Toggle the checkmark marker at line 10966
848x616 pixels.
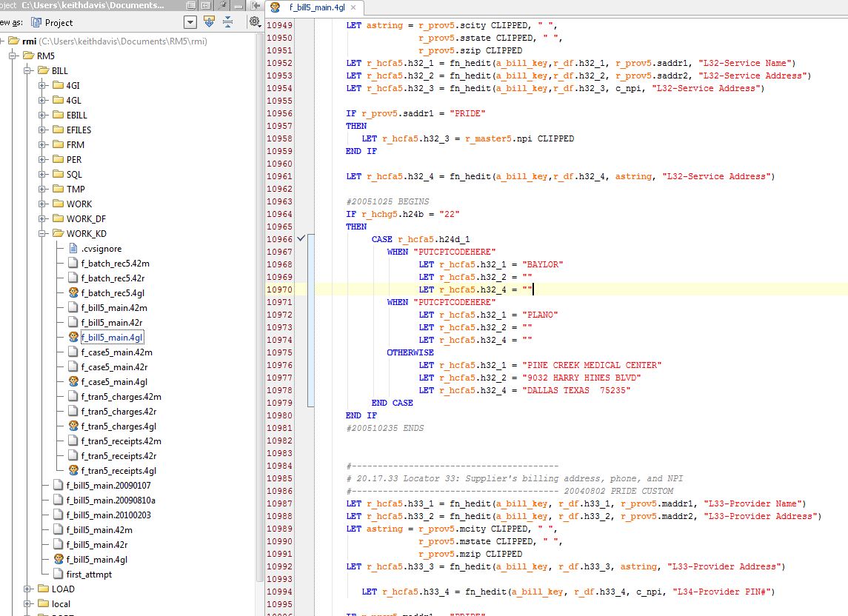pos(301,238)
